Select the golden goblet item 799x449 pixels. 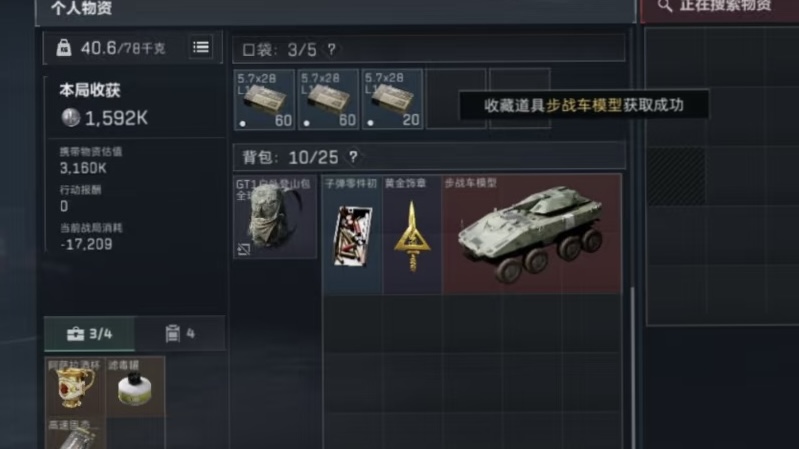pyautogui.click(x=75, y=387)
